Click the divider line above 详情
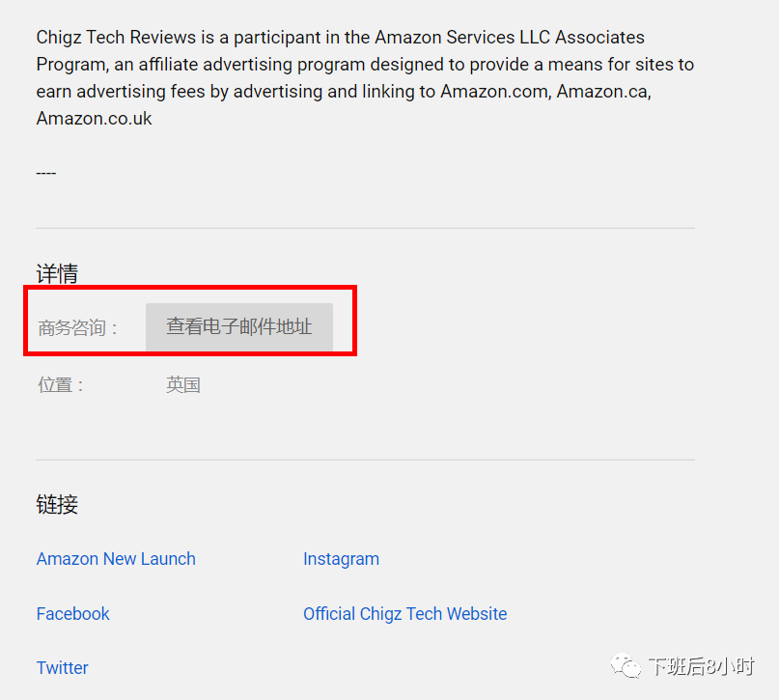 pos(365,229)
